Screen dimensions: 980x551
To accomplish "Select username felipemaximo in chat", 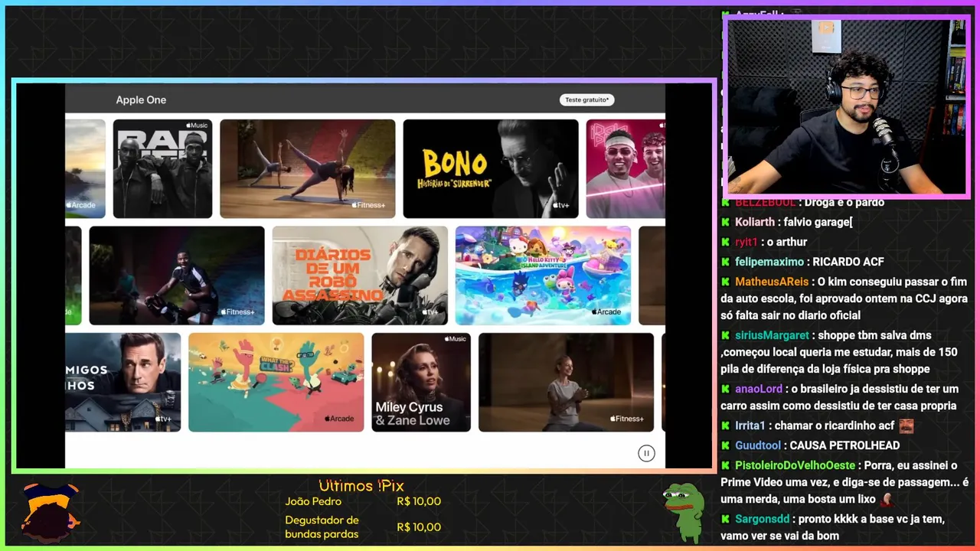I will pos(769,262).
